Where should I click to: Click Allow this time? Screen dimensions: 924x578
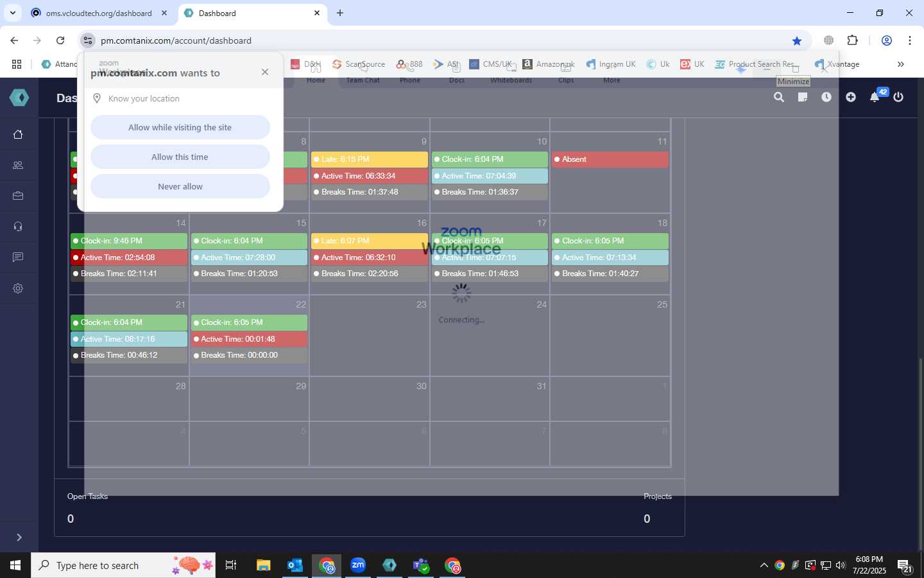tap(180, 157)
